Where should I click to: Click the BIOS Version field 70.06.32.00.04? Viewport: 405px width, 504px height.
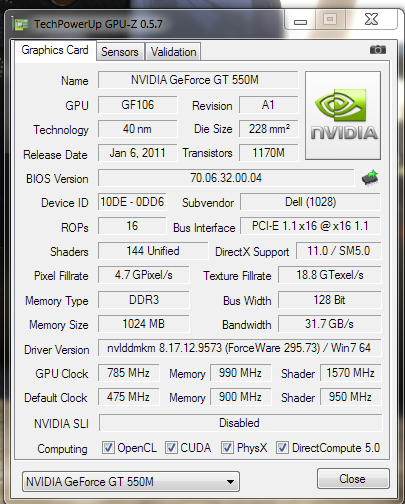(x=226, y=178)
